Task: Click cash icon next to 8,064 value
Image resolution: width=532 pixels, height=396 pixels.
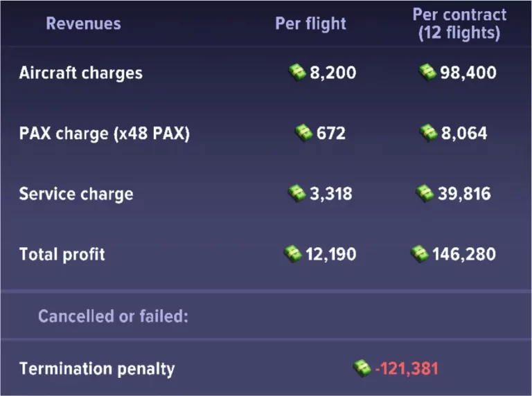Action: tap(429, 132)
